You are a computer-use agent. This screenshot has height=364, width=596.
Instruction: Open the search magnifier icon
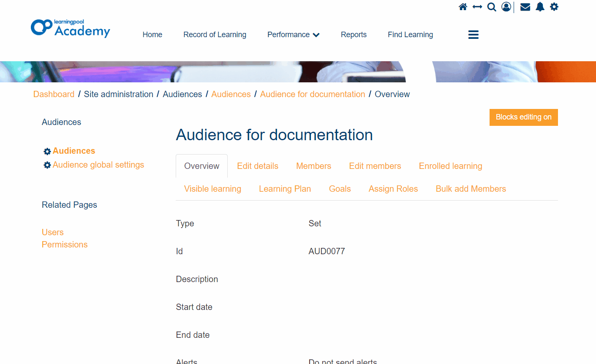pos(491,7)
